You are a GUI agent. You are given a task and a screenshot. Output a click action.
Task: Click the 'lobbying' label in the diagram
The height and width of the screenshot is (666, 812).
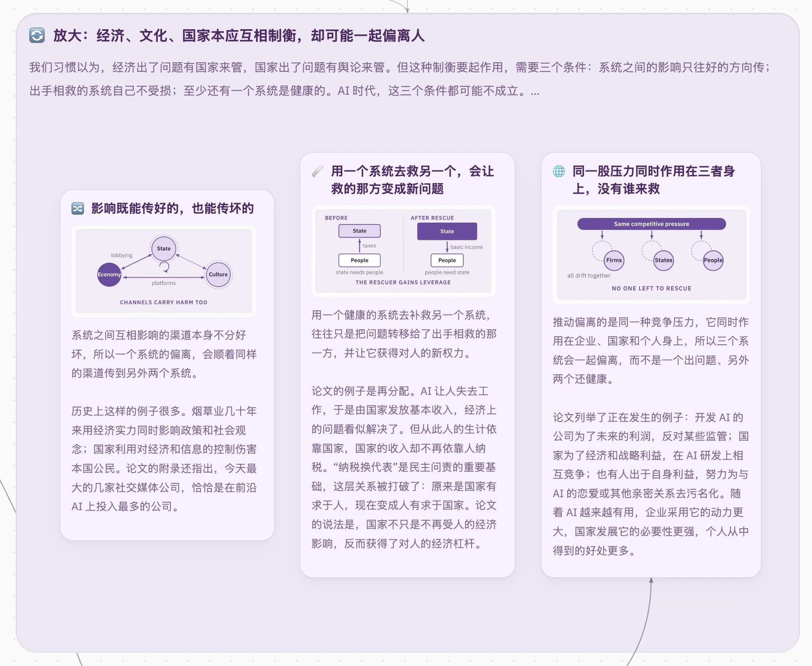pos(122,255)
